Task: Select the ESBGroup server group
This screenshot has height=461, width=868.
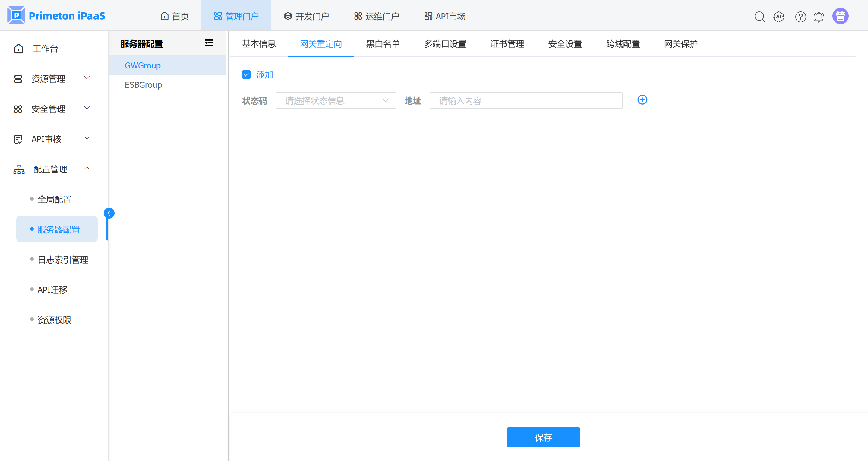Action: pyautogui.click(x=143, y=85)
